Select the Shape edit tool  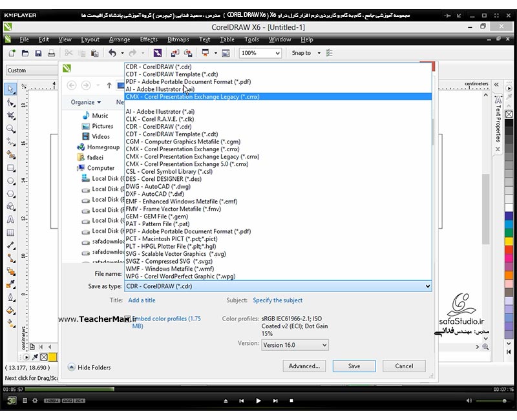point(10,103)
